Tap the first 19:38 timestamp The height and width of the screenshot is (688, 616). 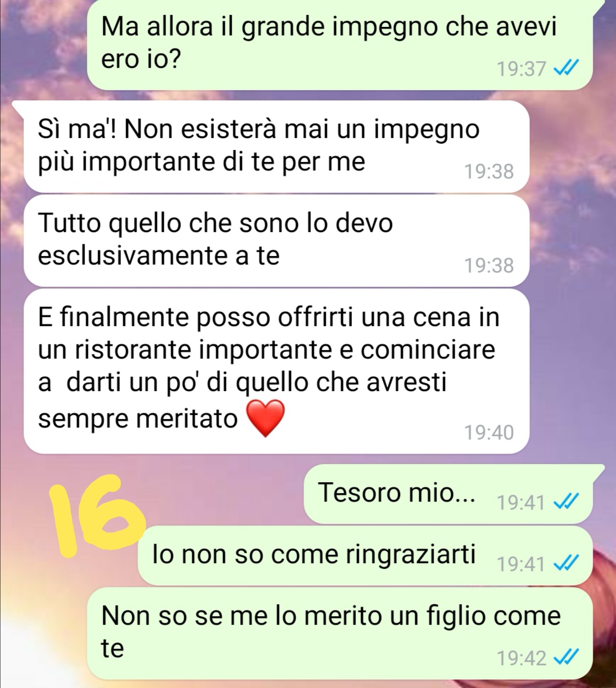(x=489, y=172)
